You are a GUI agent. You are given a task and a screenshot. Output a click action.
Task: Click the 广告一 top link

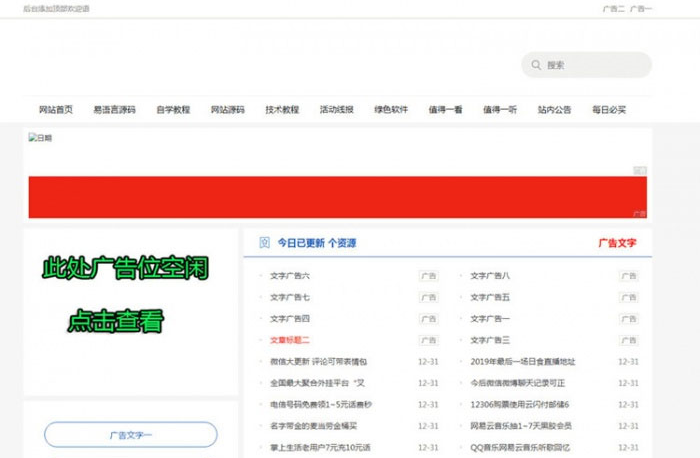[x=641, y=8]
